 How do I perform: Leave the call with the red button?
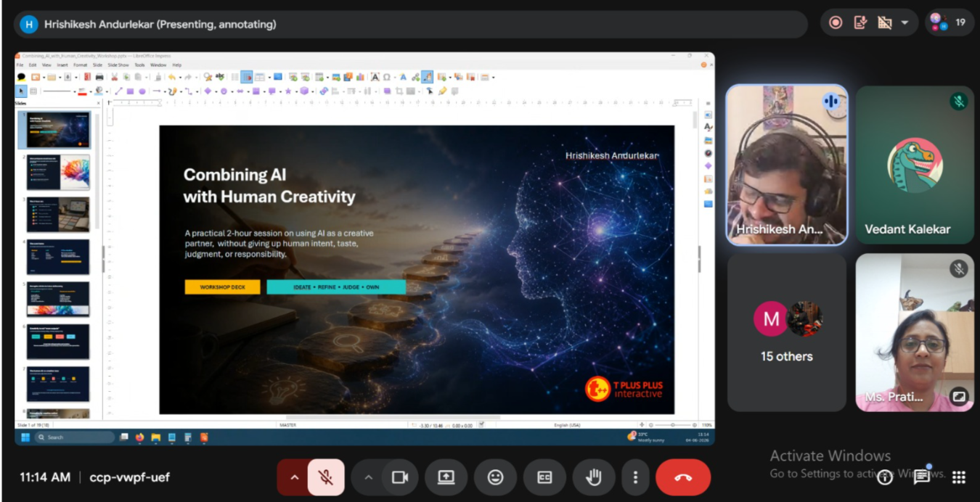[x=683, y=477]
